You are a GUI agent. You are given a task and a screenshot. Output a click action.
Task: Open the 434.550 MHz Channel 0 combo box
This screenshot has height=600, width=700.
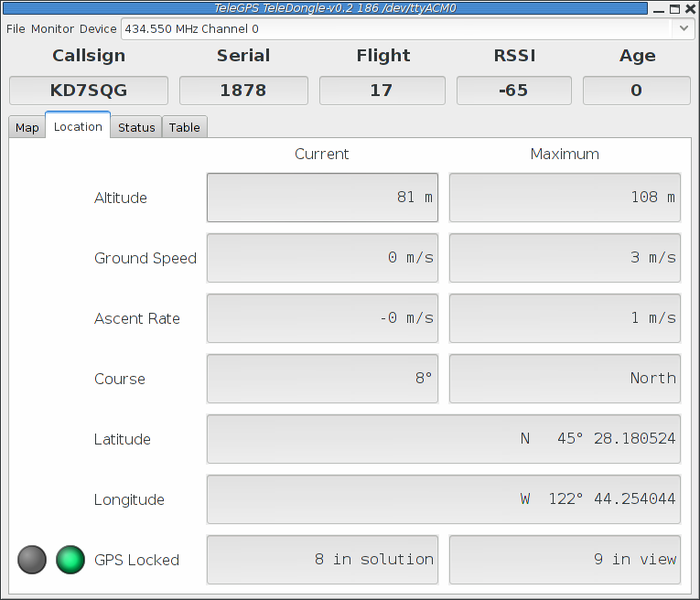(408, 29)
